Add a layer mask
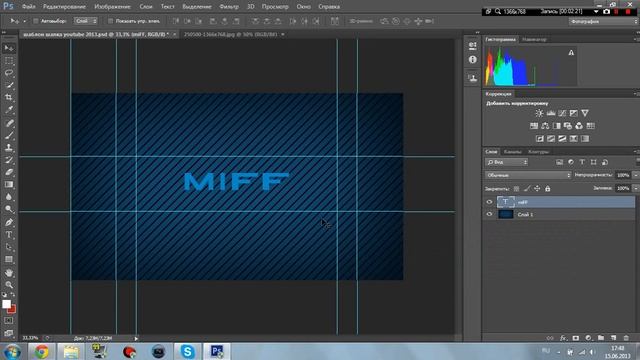Screen dimensions: 640x360 (576, 338)
